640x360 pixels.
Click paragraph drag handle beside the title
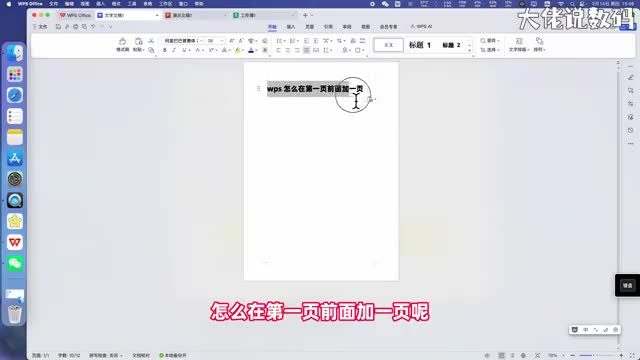point(258,88)
